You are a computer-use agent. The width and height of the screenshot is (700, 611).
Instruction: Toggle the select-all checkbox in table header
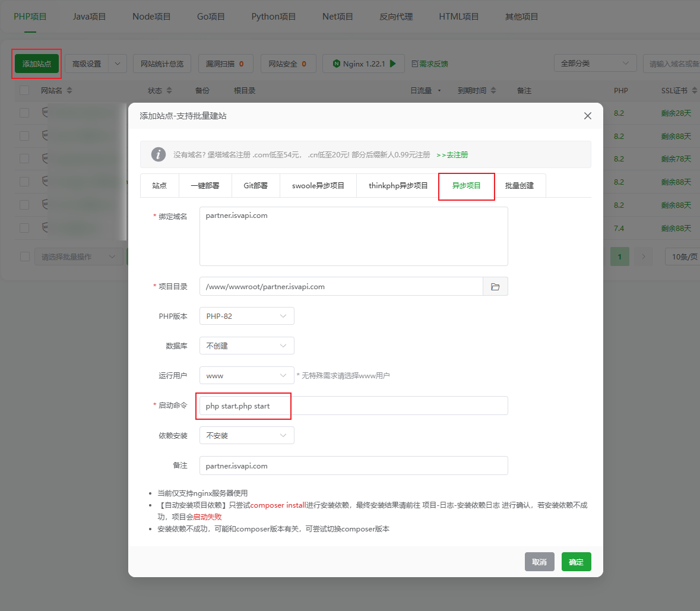click(x=24, y=90)
